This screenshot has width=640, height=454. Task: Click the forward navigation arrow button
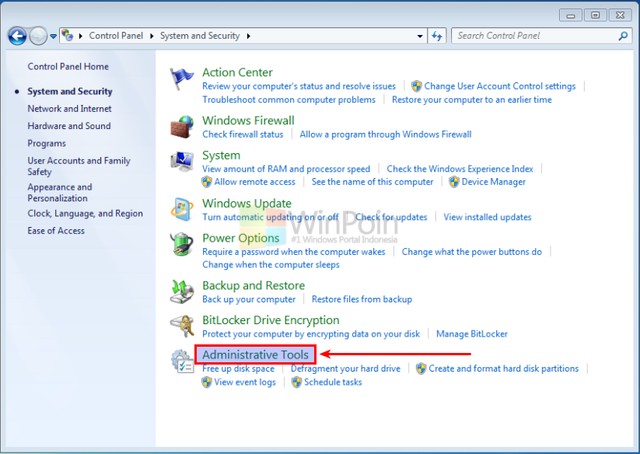pos(38,36)
